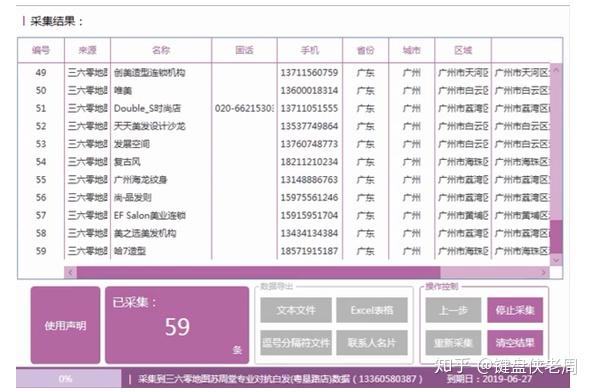Select 复古风 name cell
This screenshot has height=392, width=594.
coord(127,161)
